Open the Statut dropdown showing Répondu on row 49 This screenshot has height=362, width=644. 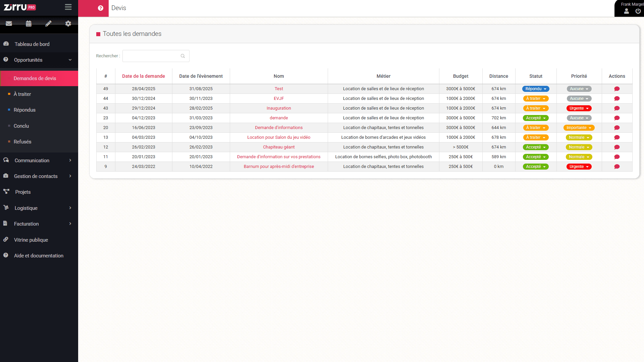tap(535, 88)
